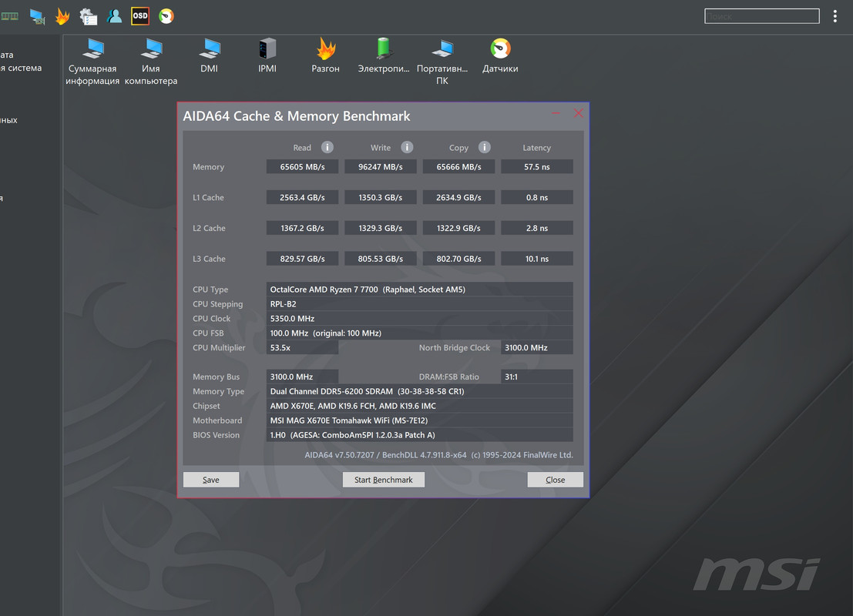Launch stability test flame icon in top toolbar
This screenshot has height=616, width=853.
click(62, 16)
